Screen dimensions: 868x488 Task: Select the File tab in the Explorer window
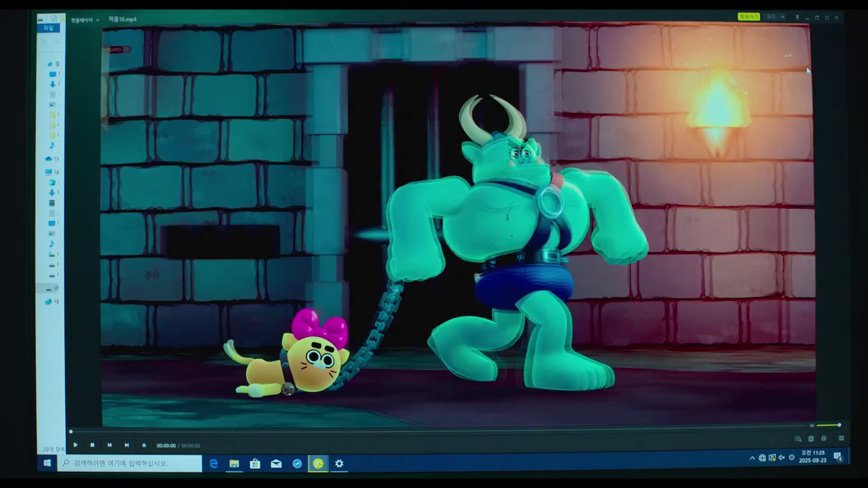pos(49,28)
